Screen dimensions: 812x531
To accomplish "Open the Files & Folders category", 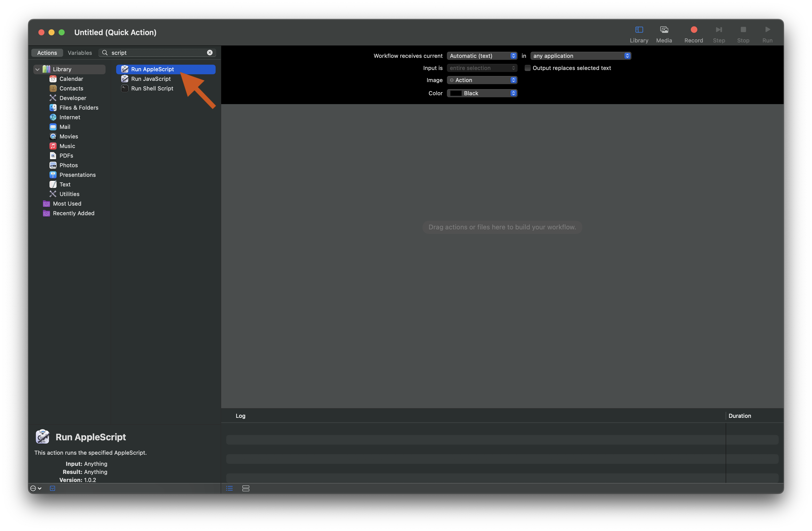I will pos(79,108).
